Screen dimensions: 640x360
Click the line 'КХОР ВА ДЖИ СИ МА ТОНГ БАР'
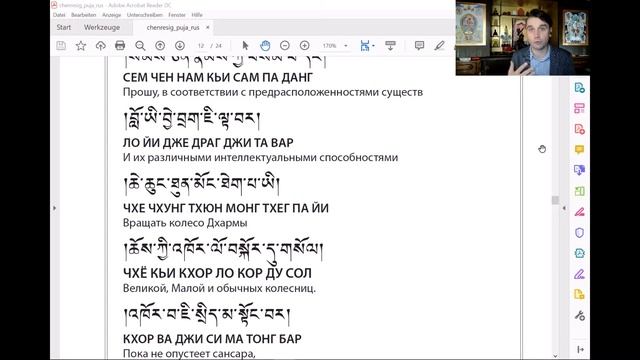[212, 339]
